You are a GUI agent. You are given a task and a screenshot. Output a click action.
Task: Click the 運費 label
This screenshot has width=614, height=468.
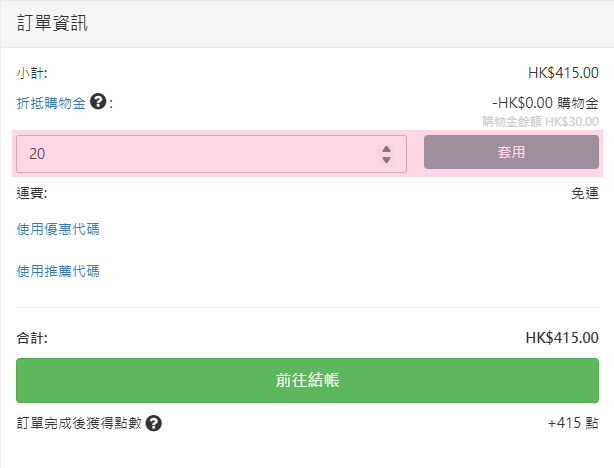click(x=32, y=194)
